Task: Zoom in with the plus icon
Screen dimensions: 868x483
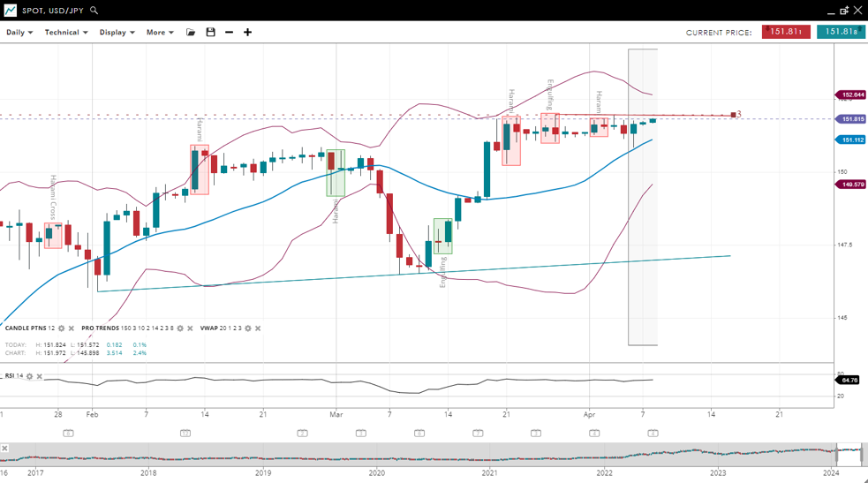Action: (x=247, y=33)
